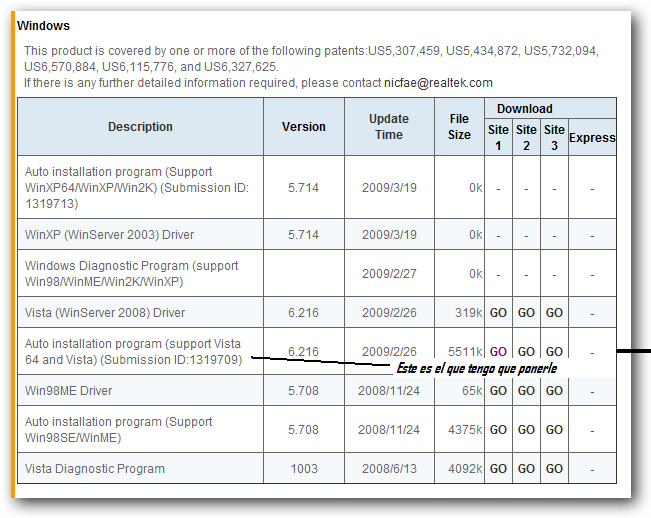Click Site 2 GO for 5511k Vista auto installer
Viewport: 651px width, 518px height.
pyautogui.click(x=526, y=352)
